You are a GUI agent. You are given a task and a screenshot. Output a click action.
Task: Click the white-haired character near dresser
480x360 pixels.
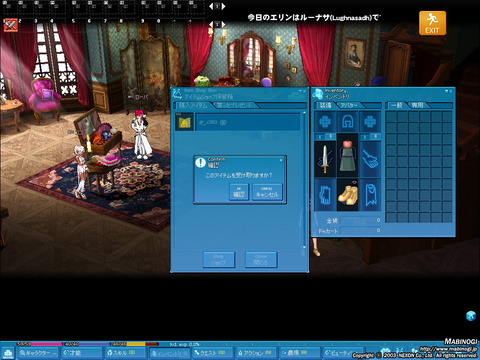pyautogui.click(x=81, y=172)
